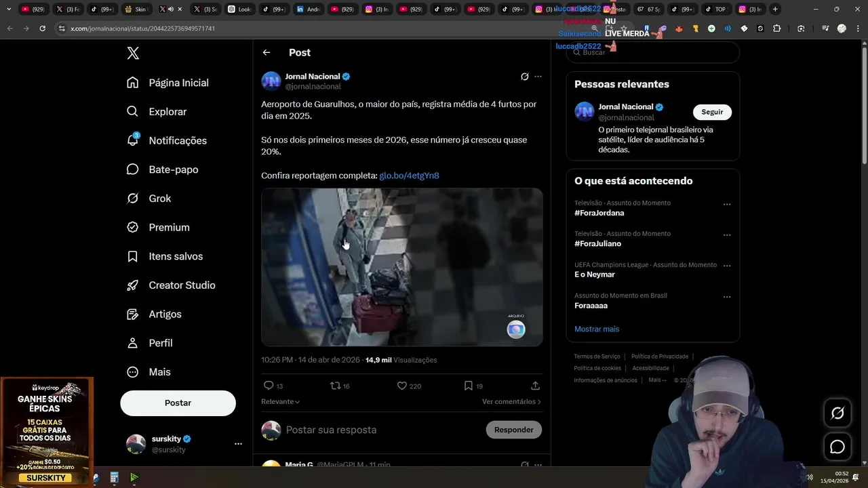
Task: Open floating Grok button at right
Action: tap(837, 413)
